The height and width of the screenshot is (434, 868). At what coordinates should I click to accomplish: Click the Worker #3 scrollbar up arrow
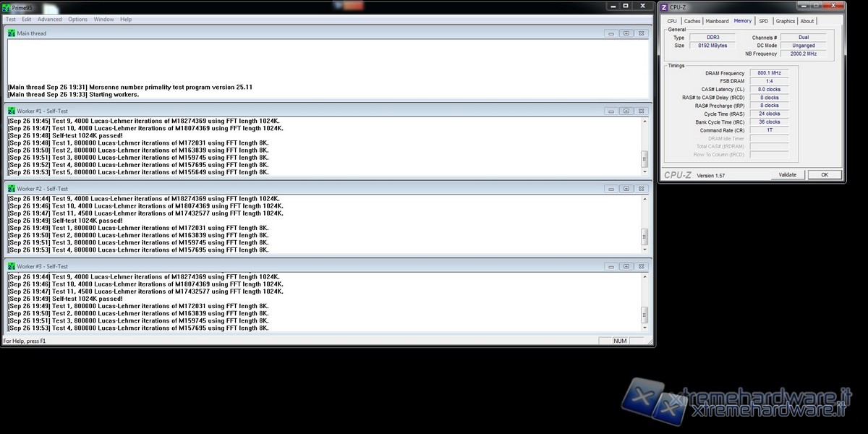(644, 277)
